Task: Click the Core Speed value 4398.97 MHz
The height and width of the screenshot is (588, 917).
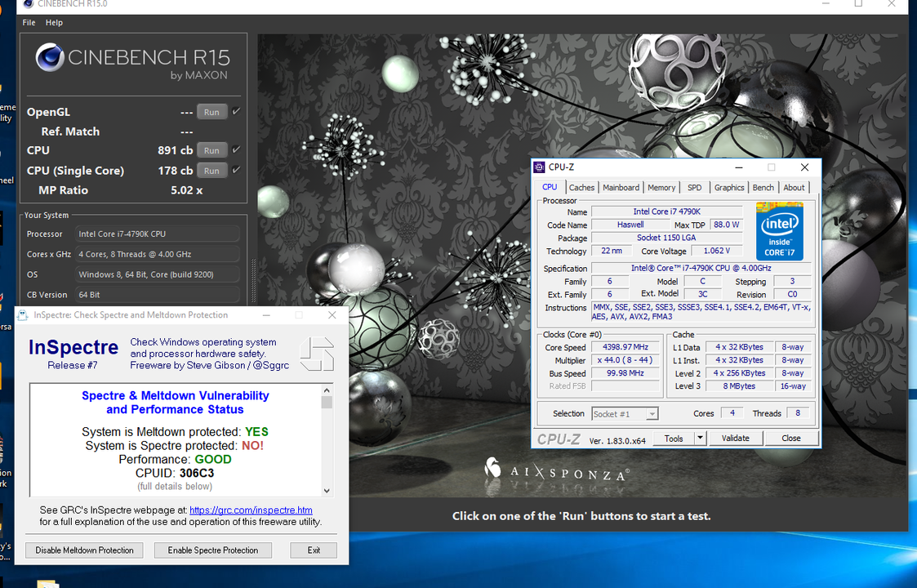Action: coord(625,347)
